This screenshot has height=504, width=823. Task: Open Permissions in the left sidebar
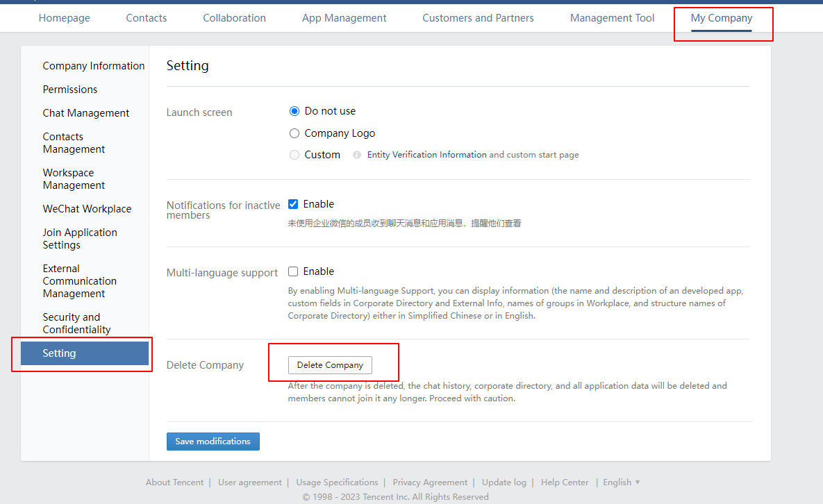pos(70,90)
